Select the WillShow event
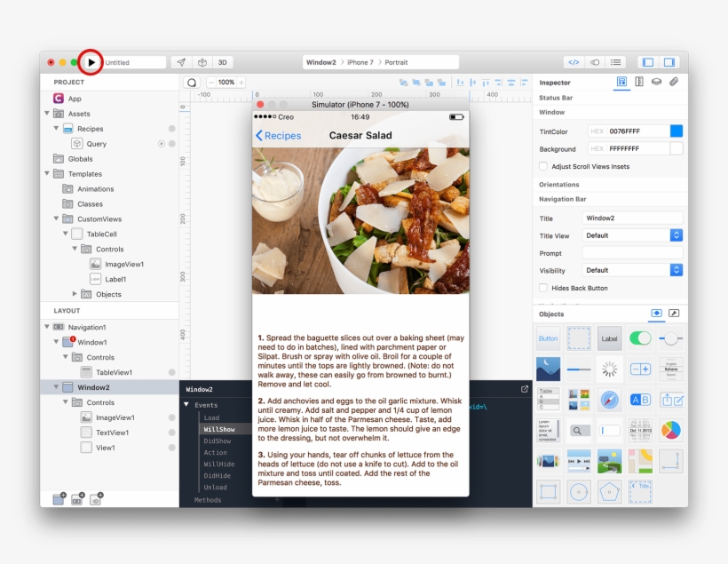Image resolution: width=728 pixels, height=564 pixels. coord(218,429)
